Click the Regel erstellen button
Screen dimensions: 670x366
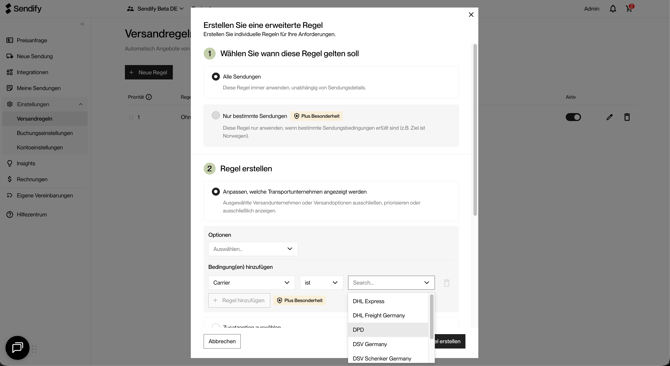450,341
